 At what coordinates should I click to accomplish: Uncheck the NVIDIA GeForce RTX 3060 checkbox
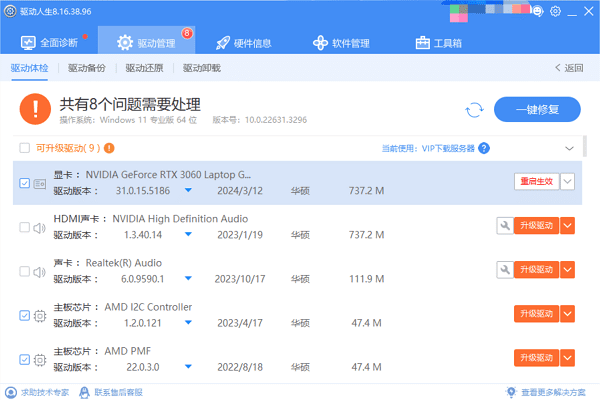point(25,183)
